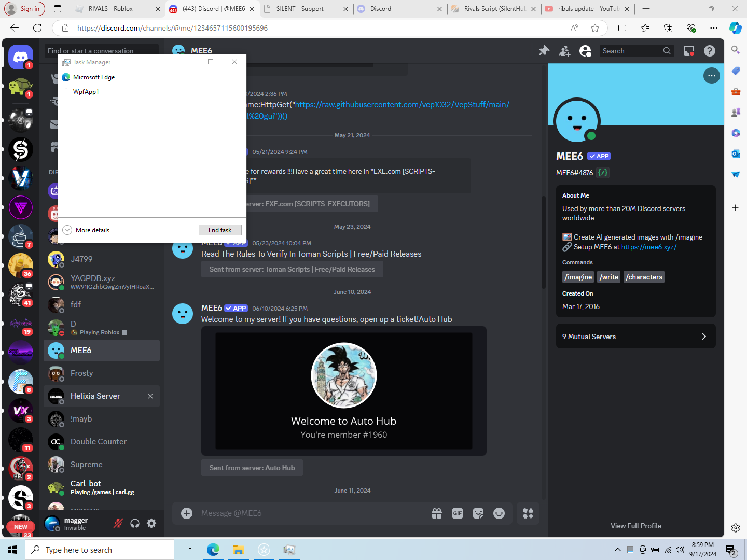747x560 pixels.
Task: Open Edge settings and more menu
Action: click(714, 28)
